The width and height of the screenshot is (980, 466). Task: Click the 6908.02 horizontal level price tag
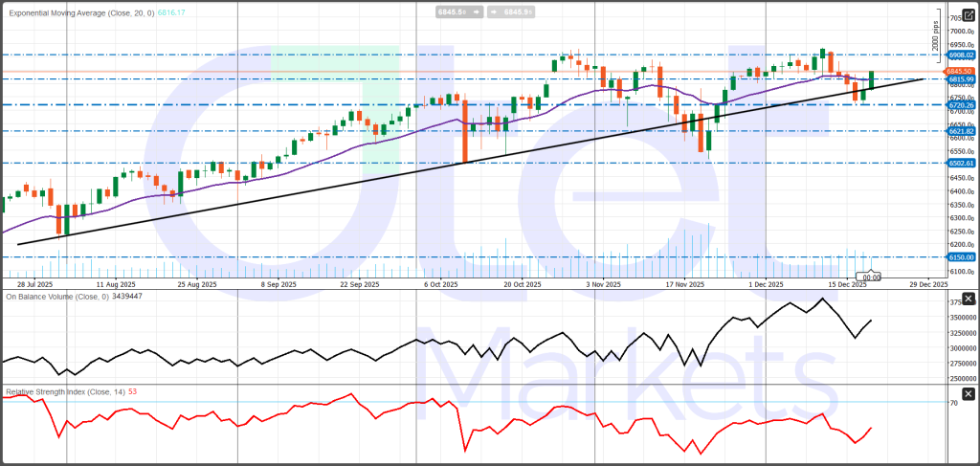click(x=960, y=55)
